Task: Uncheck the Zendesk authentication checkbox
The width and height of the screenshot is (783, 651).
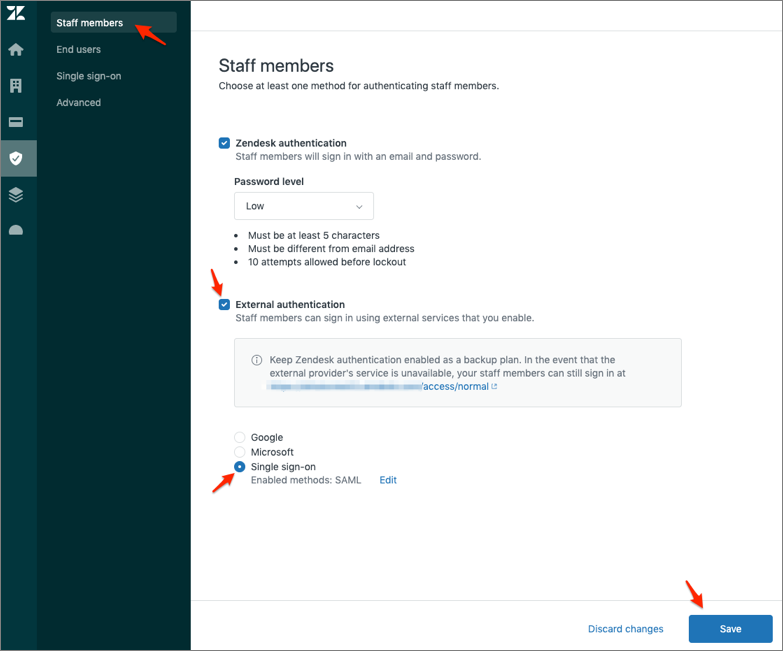Action: coord(225,143)
